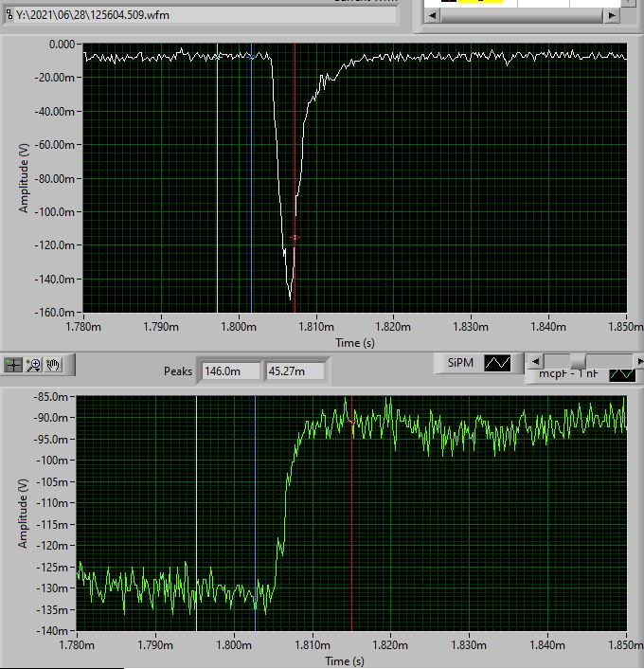Click the first Peaks value 146.0m

[x=230, y=371]
